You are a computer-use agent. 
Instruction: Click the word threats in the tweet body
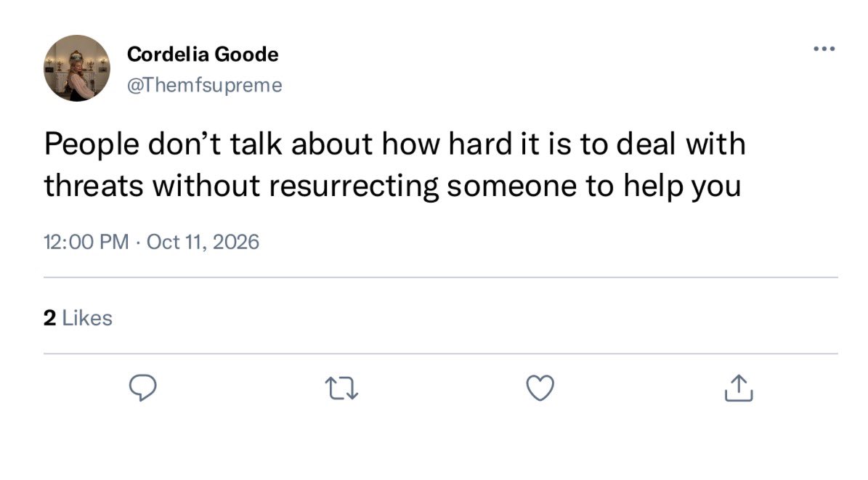pyautogui.click(x=94, y=185)
